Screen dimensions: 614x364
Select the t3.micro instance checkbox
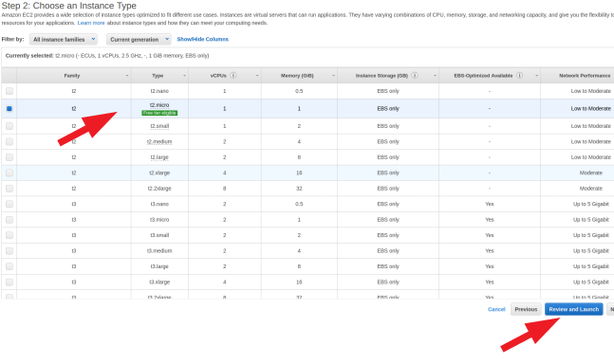pos(9,219)
